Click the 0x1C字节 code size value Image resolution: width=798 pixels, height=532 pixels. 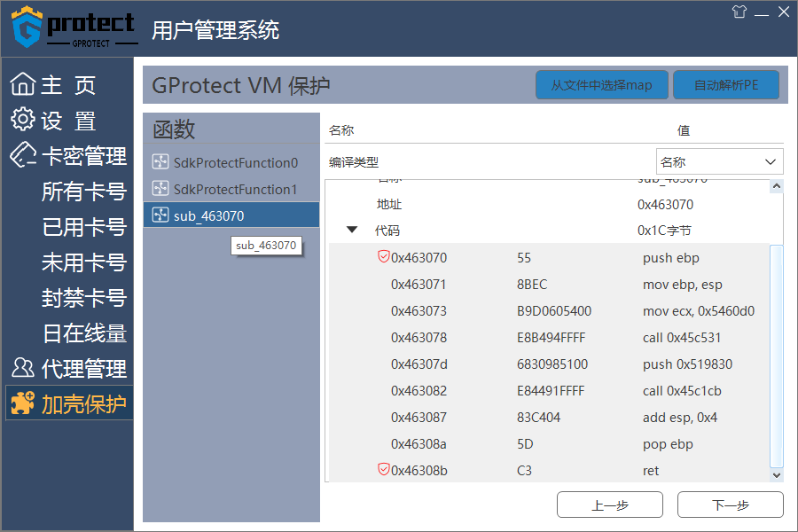tap(664, 231)
